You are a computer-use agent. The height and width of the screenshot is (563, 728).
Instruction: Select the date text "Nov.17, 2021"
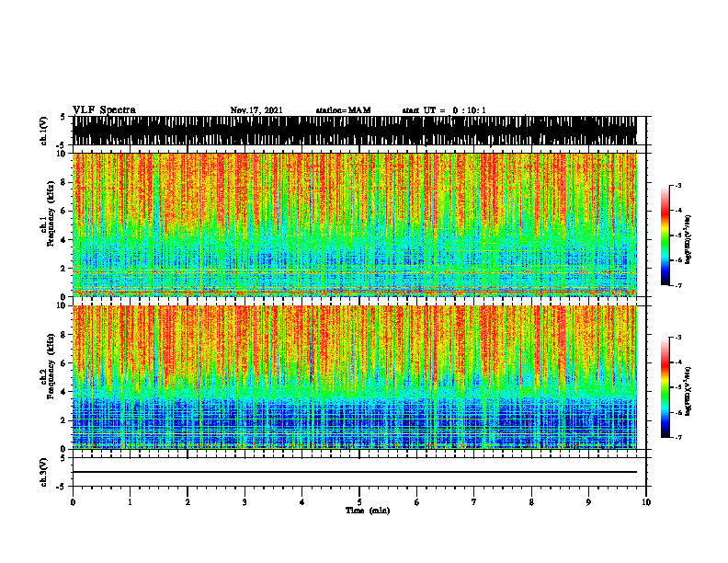click(x=256, y=110)
